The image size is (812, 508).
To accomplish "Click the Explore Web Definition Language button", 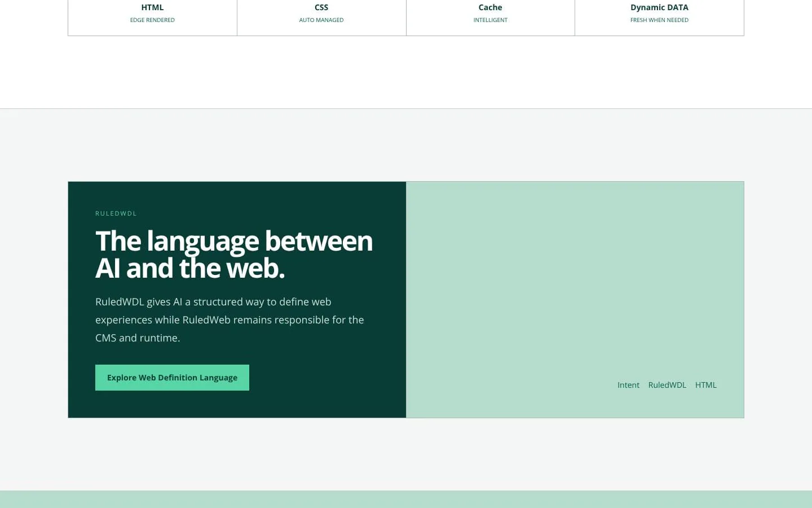I will [172, 378].
